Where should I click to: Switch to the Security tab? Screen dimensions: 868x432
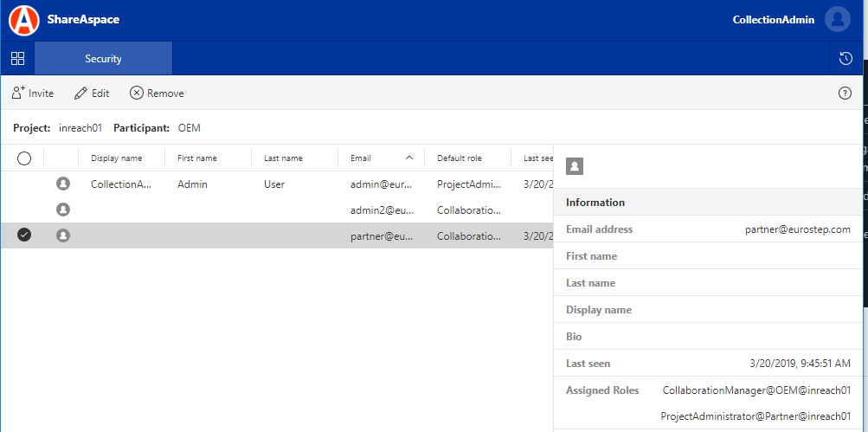point(103,59)
